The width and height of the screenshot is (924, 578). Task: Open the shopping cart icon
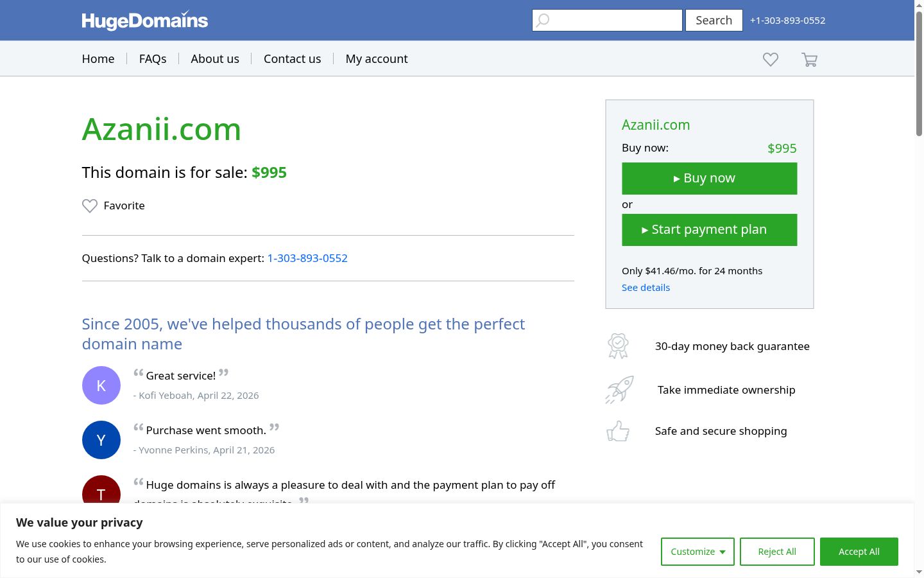[809, 60]
